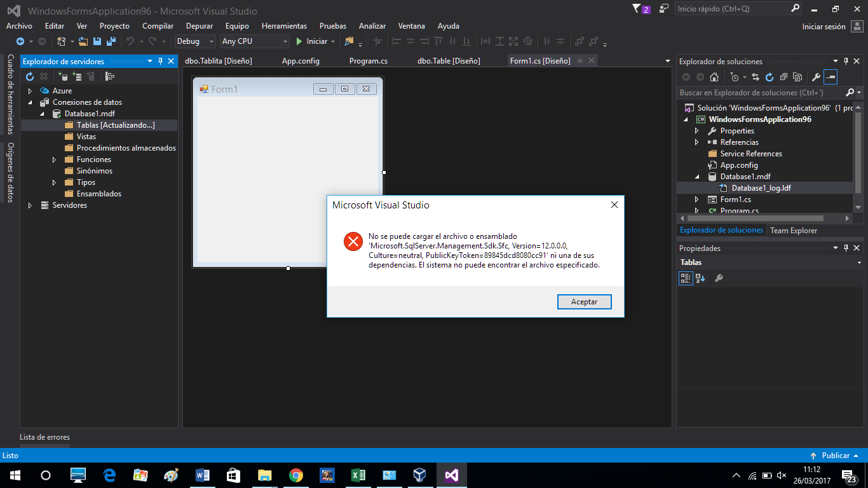This screenshot has height=488, width=868.
Task: Click Collapse All icon in solution explorer
Action: (783, 77)
